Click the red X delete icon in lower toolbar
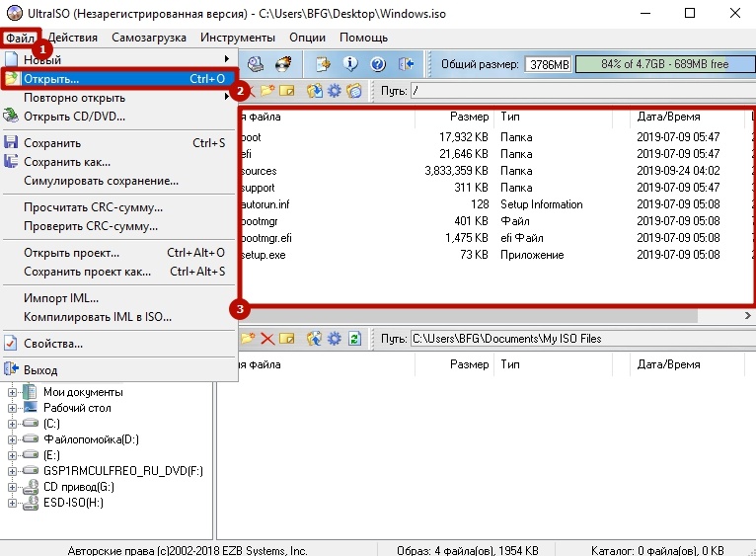The width and height of the screenshot is (756, 556). point(266,339)
